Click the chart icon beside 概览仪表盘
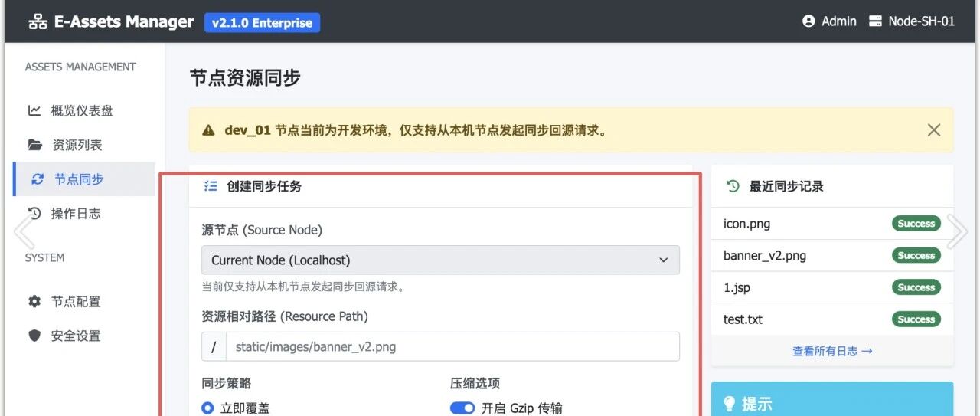 pos(34,110)
